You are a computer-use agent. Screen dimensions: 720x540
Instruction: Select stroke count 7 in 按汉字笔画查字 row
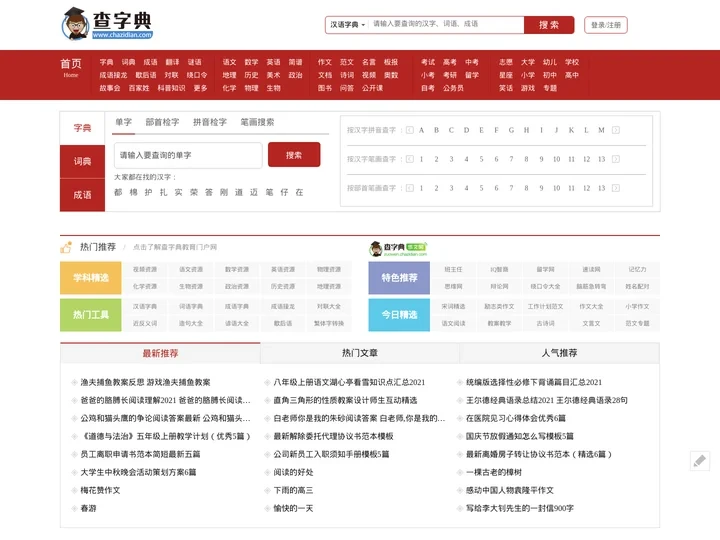click(x=511, y=159)
